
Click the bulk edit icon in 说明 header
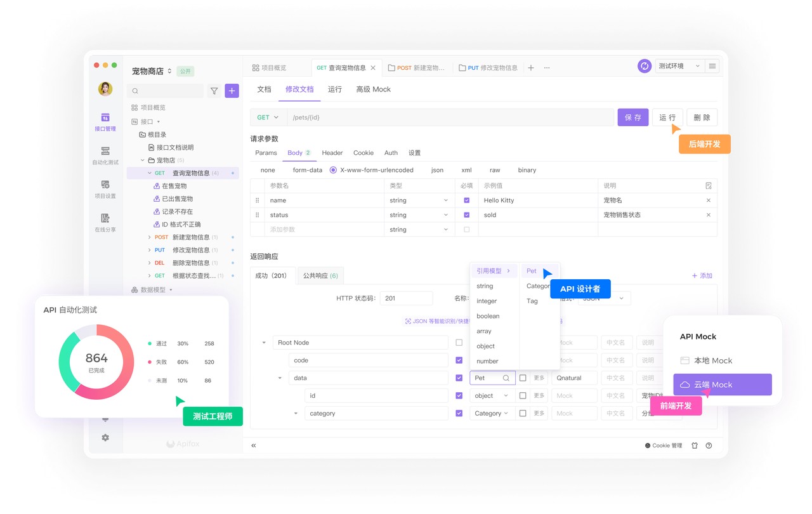pos(709,186)
